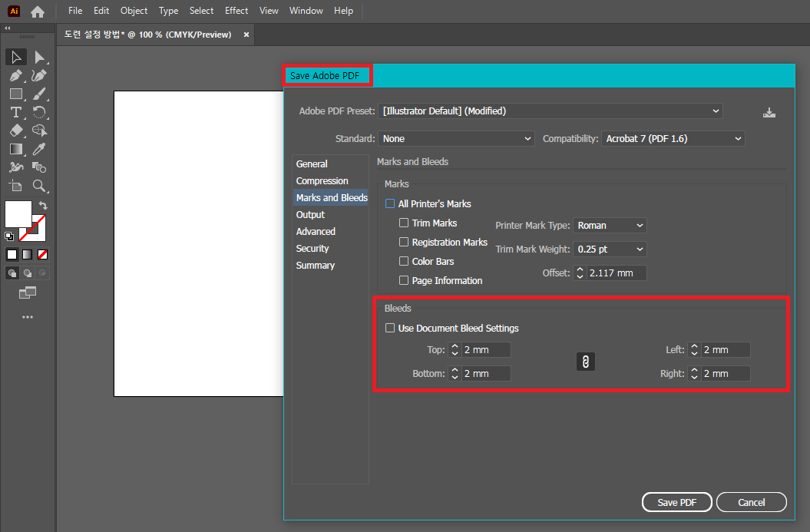Select the Direct Selection tool
Image resolution: width=810 pixels, height=532 pixels.
coord(39,57)
